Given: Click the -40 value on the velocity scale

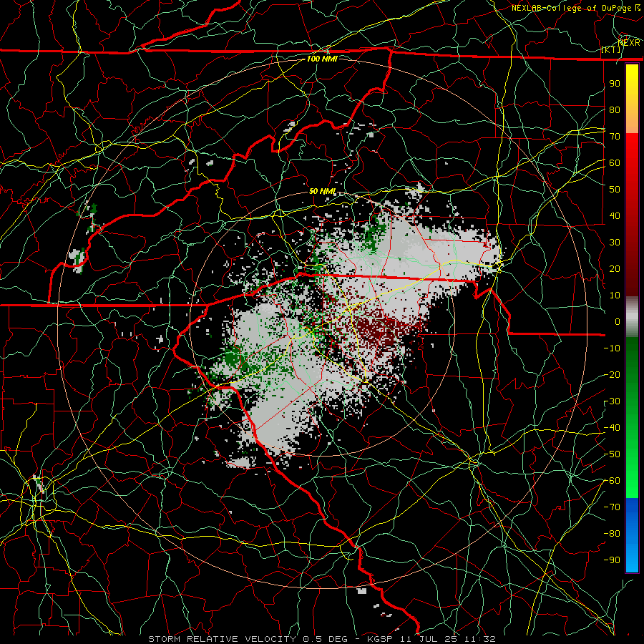Looking at the screenshot, I should (612, 428).
